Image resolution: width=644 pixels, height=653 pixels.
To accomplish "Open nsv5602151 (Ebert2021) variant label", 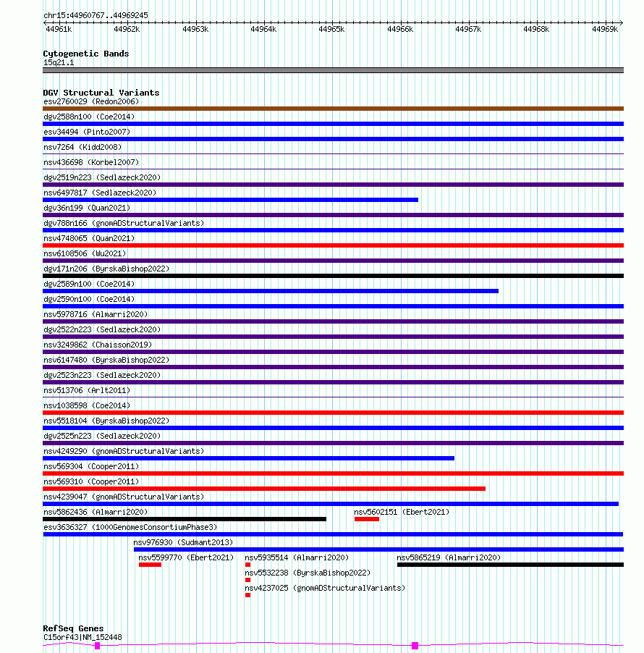I will point(402,512).
